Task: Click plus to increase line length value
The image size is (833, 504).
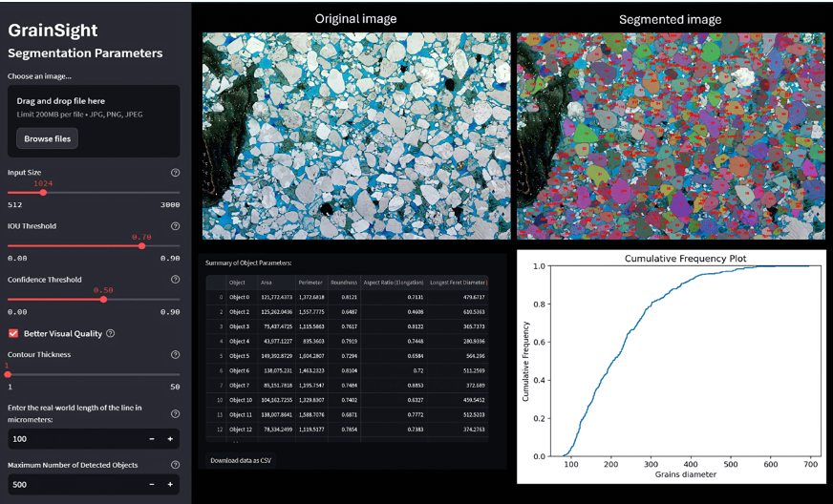Action: pos(170,439)
